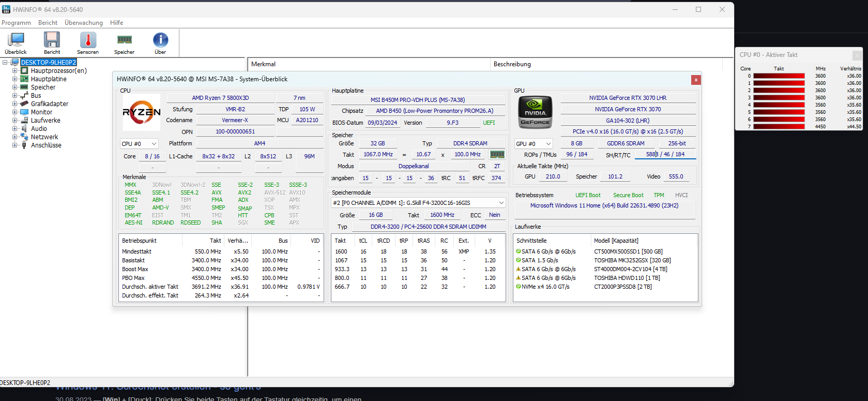Click the UEFI Boot label

pyautogui.click(x=588, y=196)
